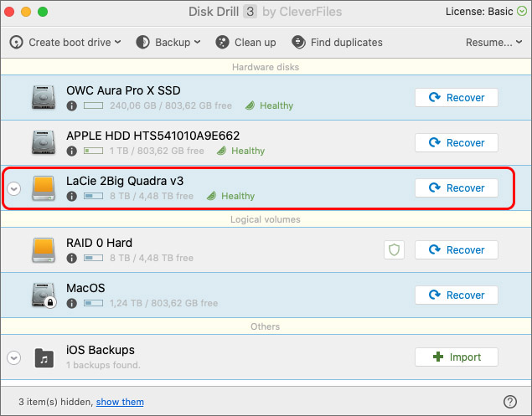Open help with the question mark icon
The height and width of the screenshot is (416, 532).
pyautogui.click(x=510, y=402)
